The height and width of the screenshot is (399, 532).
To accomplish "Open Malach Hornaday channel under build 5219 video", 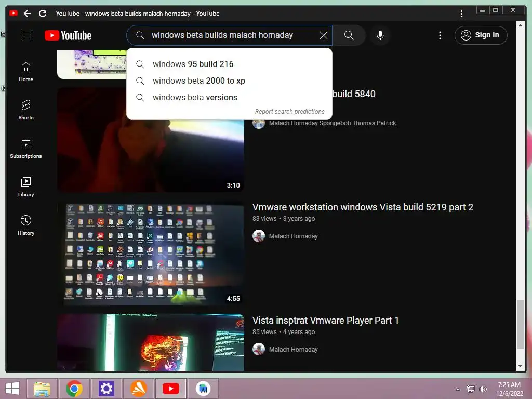I will point(293,236).
